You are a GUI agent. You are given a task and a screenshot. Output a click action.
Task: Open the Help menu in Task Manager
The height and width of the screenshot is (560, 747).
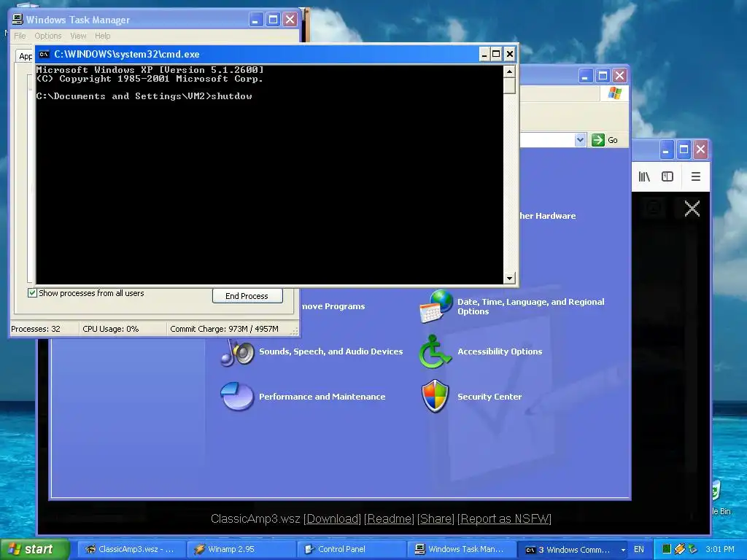(x=102, y=36)
